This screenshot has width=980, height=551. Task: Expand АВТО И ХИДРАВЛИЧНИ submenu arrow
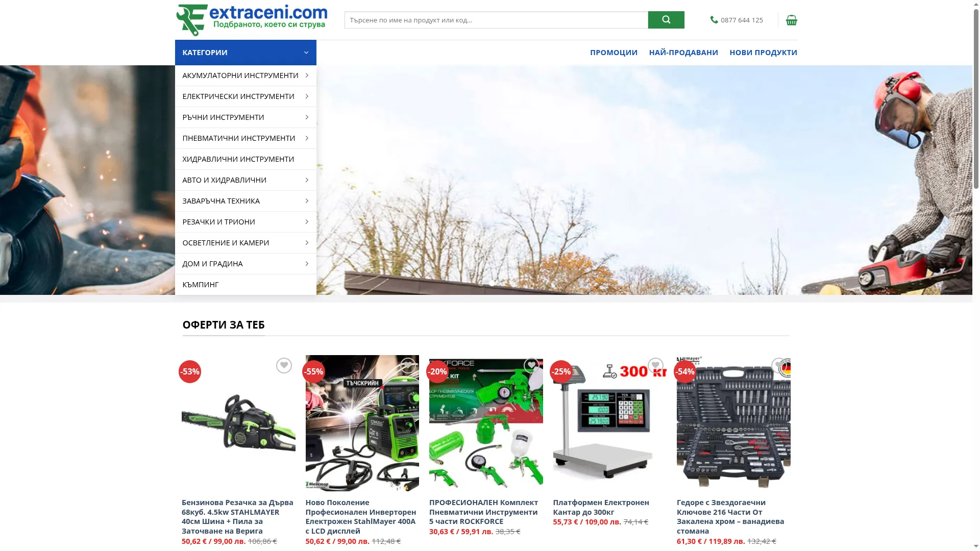coord(307,180)
